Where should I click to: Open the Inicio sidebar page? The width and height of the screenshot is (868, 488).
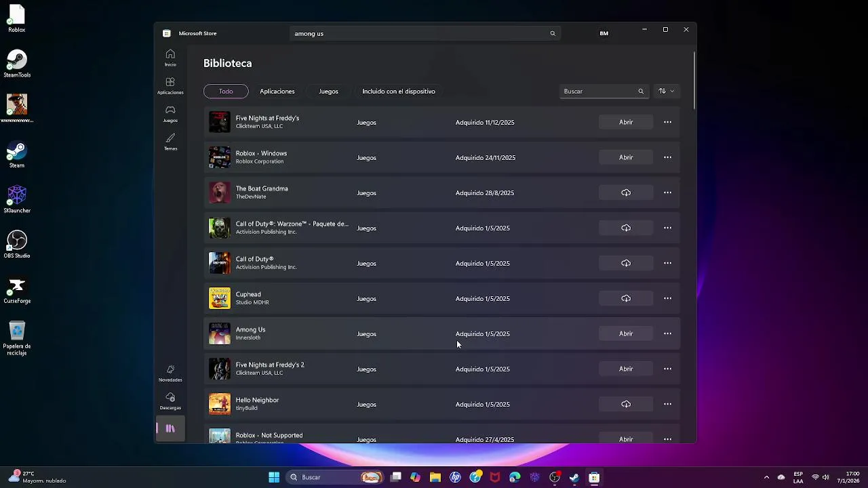tap(170, 58)
